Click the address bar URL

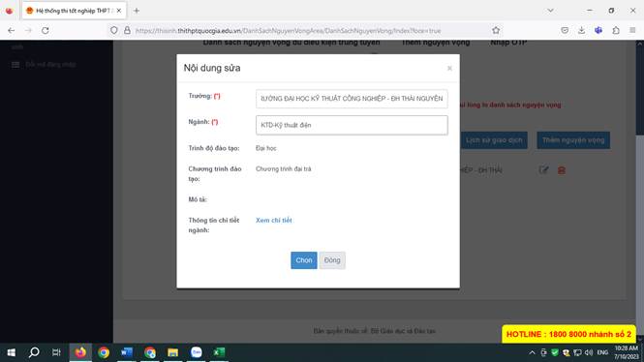(x=288, y=31)
